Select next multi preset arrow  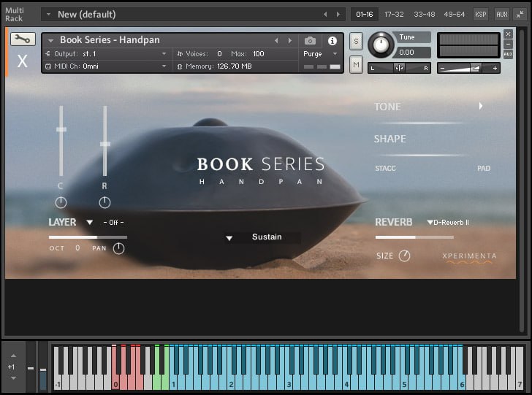(338, 15)
